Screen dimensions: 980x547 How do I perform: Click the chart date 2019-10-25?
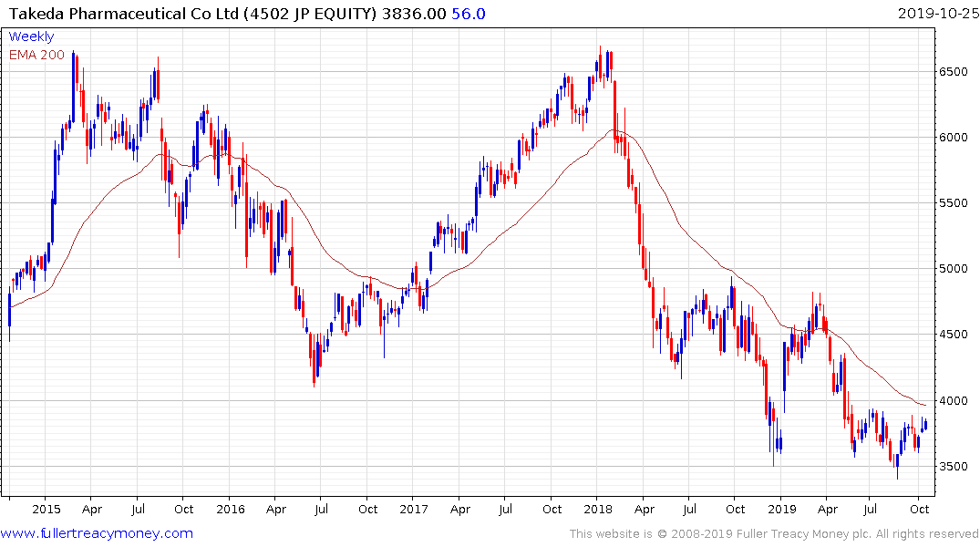(937, 14)
